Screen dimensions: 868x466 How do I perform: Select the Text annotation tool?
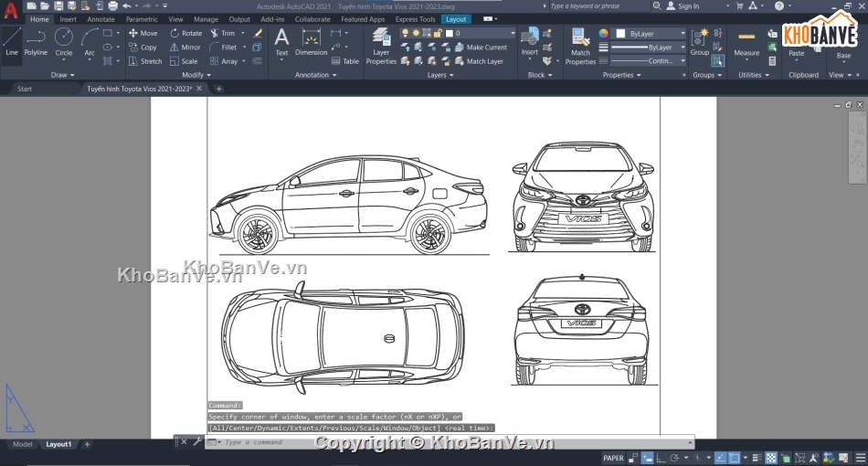click(281, 43)
